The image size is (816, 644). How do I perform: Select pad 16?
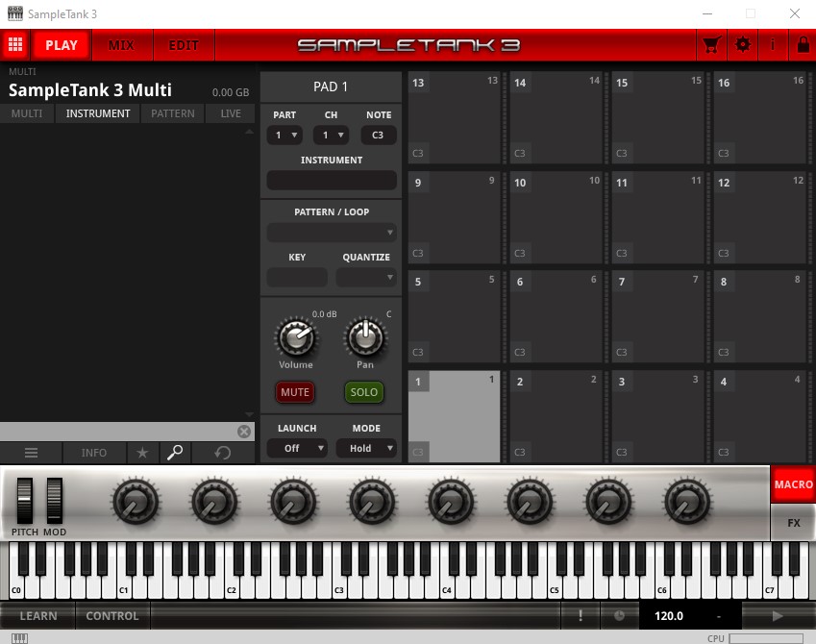tap(760, 117)
